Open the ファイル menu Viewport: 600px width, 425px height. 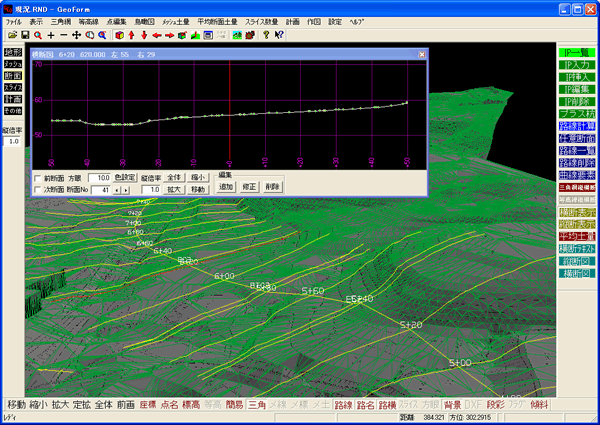click(14, 22)
